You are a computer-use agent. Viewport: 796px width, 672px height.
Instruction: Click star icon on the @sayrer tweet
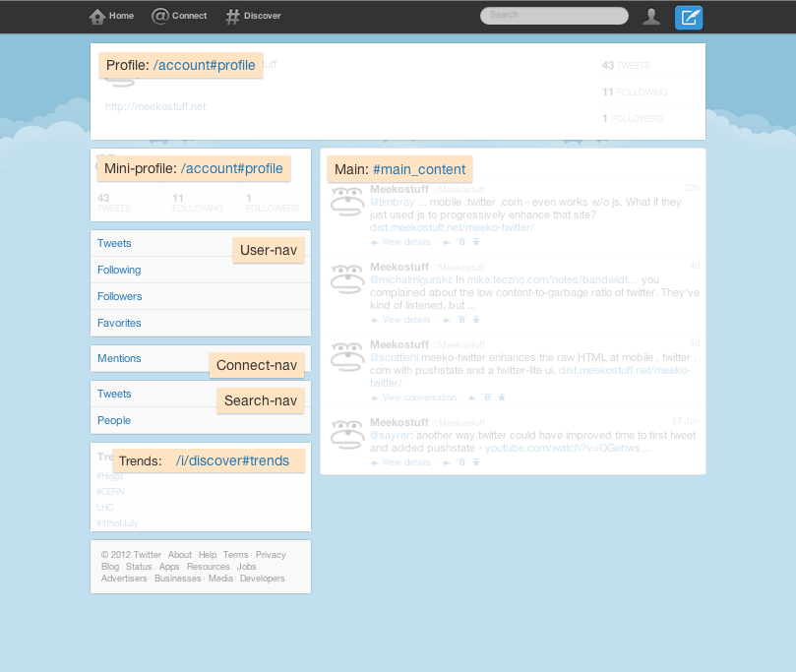(x=476, y=462)
